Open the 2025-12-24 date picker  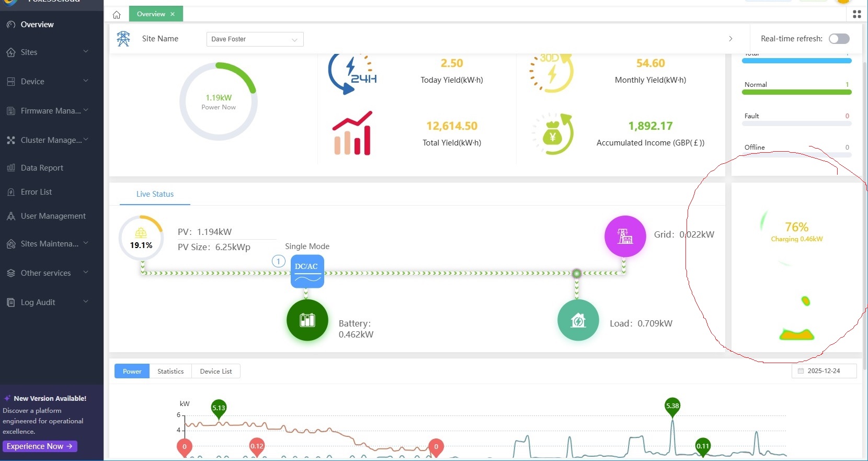tap(824, 371)
